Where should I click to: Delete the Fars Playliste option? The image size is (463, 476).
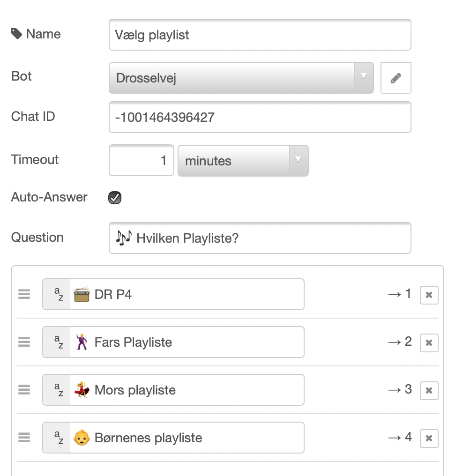(x=429, y=343)
